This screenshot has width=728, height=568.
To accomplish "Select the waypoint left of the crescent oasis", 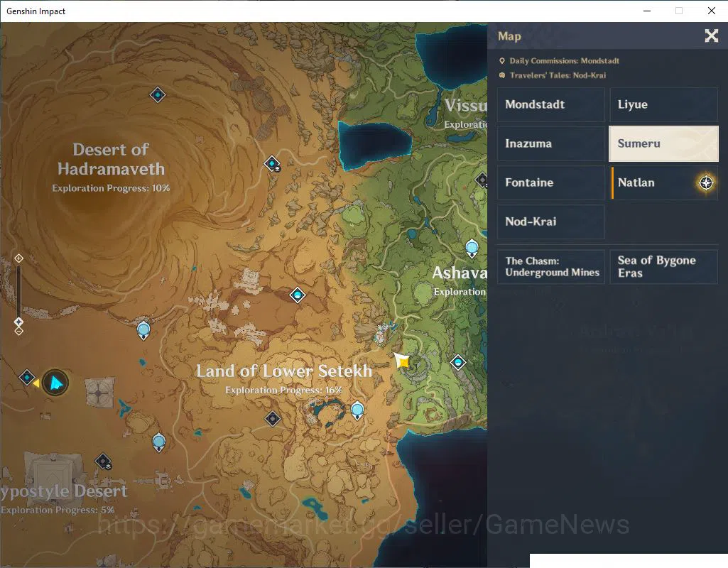I will click(x=273, y=419).
